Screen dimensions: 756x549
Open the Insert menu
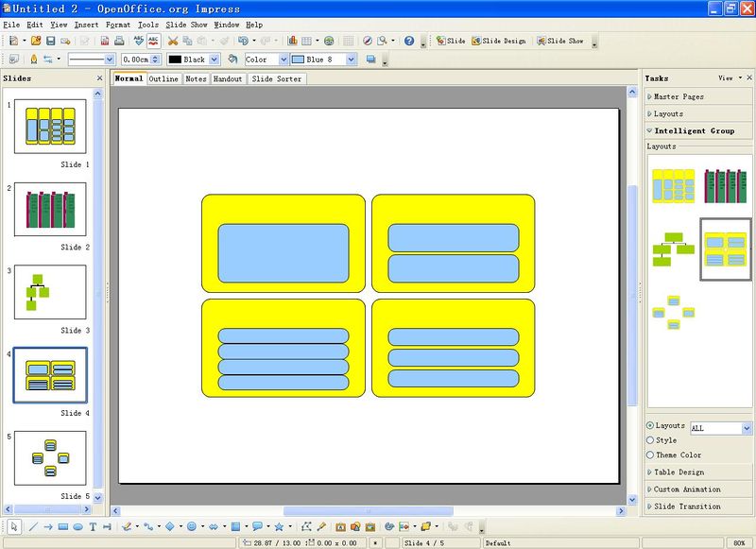86,25
